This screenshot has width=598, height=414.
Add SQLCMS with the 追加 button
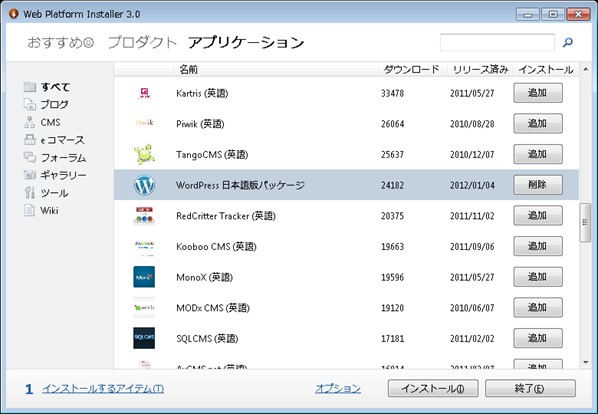coord(538,338)
